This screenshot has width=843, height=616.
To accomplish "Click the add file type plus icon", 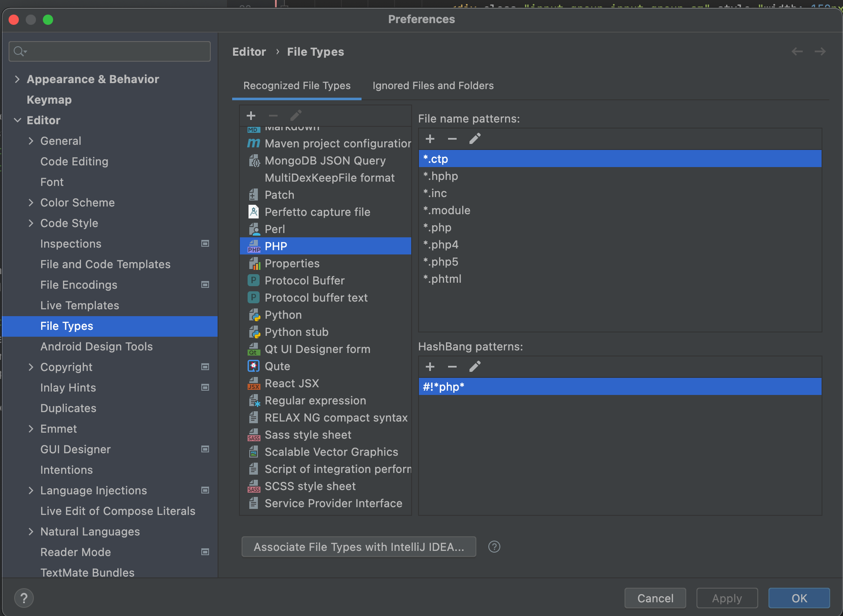I will 251,116.
